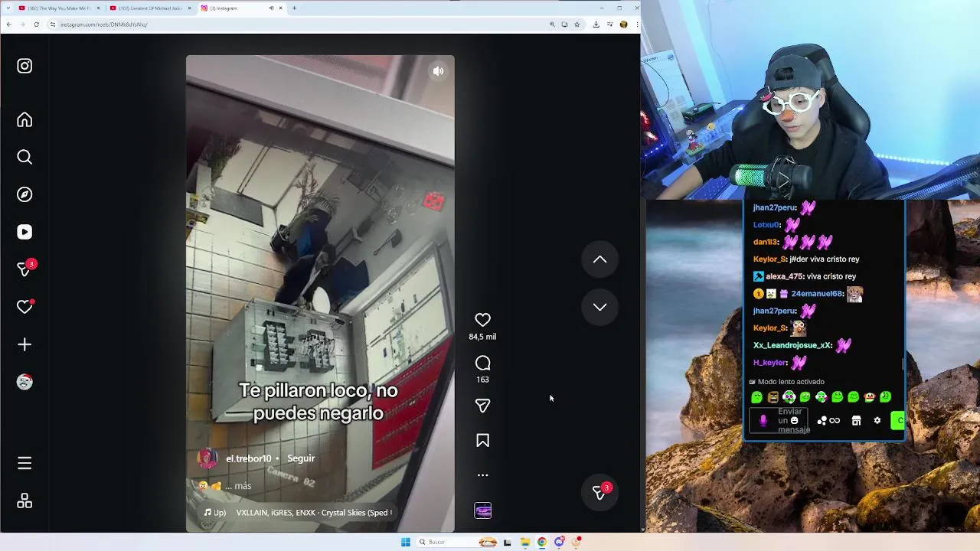Open File Explorer from the taskbar
Image resolution: width=980 pixels, height=551 pixels.
[524, 542]
